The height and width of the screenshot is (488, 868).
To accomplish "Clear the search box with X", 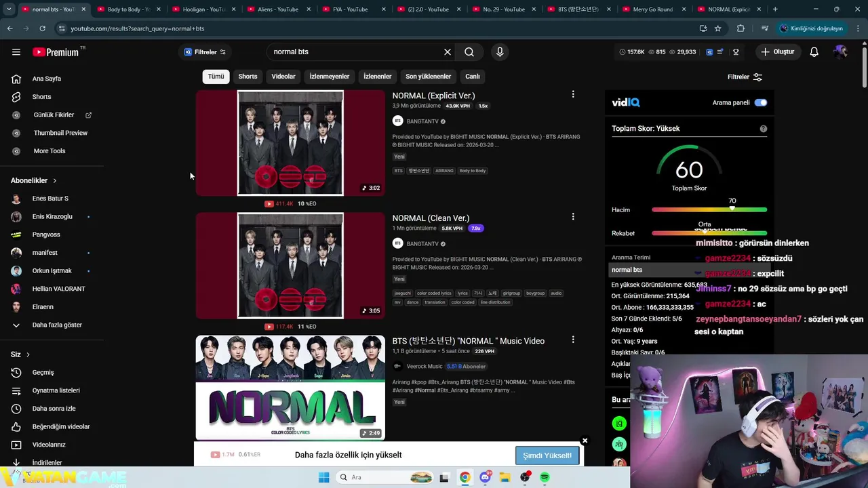I will [x=448, y=52].
